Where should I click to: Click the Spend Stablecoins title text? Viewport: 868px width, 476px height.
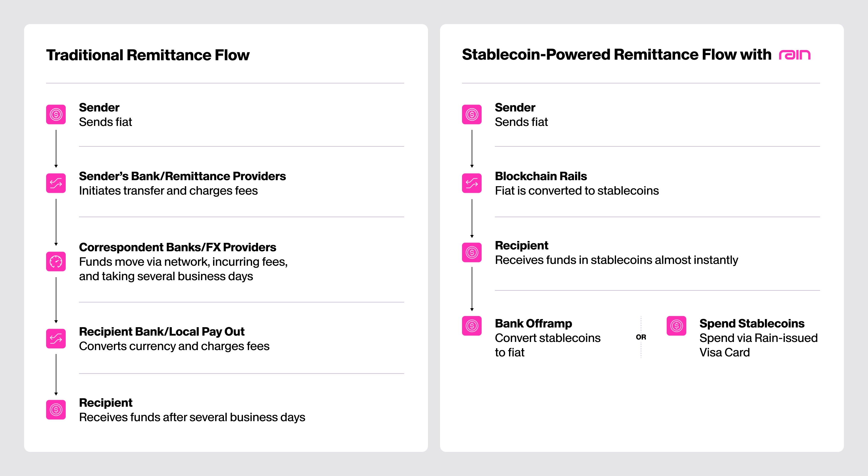pos(752,323)
